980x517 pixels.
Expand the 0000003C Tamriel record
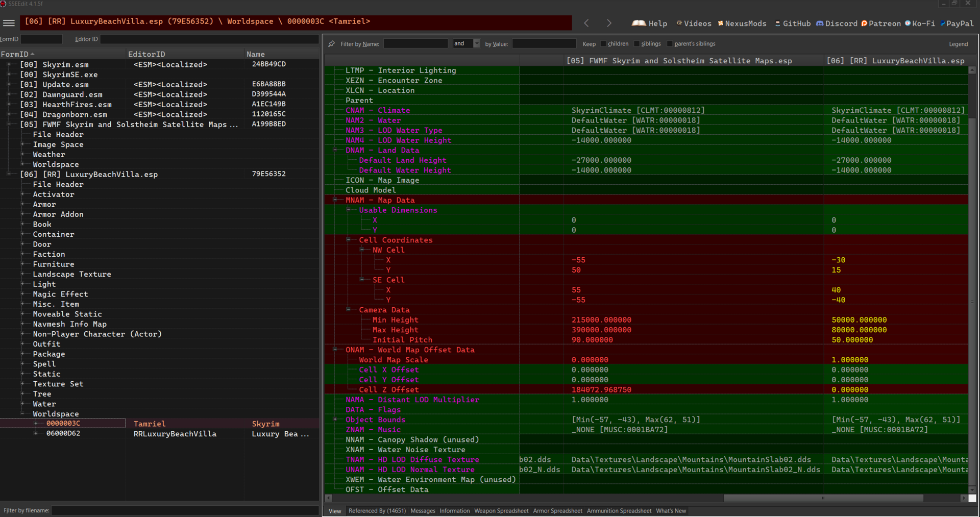click(x=36, y=423)
